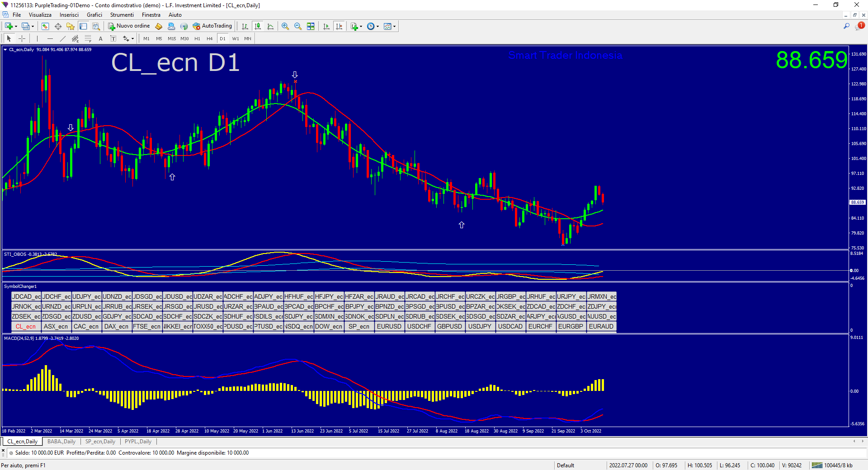The height and width of the screenshot is (470, 868).
Task: Zoom out of the chart
Action: 298,26
